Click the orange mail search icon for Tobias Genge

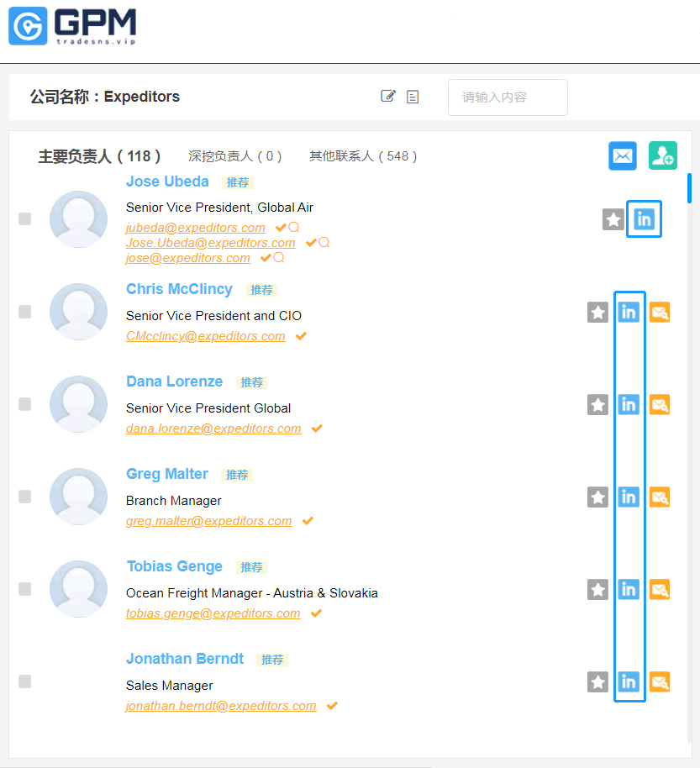(x=660, y=589)
